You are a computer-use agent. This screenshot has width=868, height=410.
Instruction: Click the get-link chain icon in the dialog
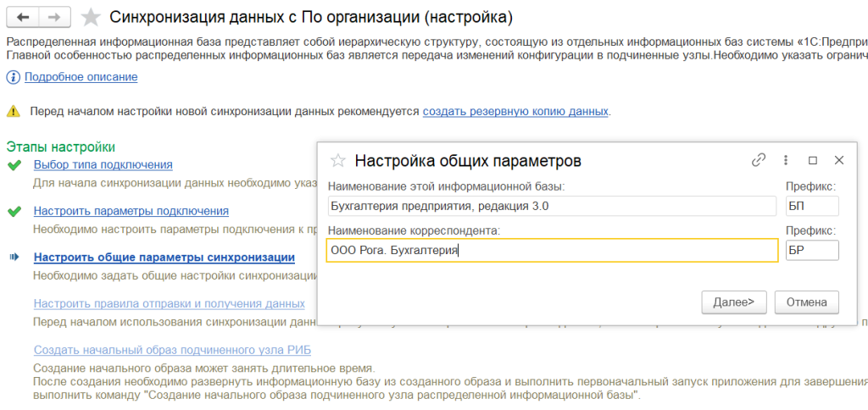(759, 160)
